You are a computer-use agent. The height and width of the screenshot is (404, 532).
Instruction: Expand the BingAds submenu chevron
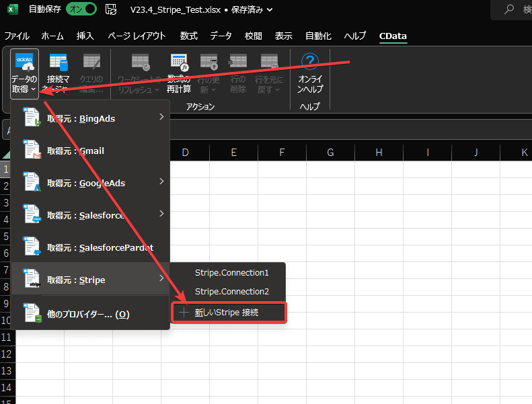pyautogui.click(x=161, y=117)
